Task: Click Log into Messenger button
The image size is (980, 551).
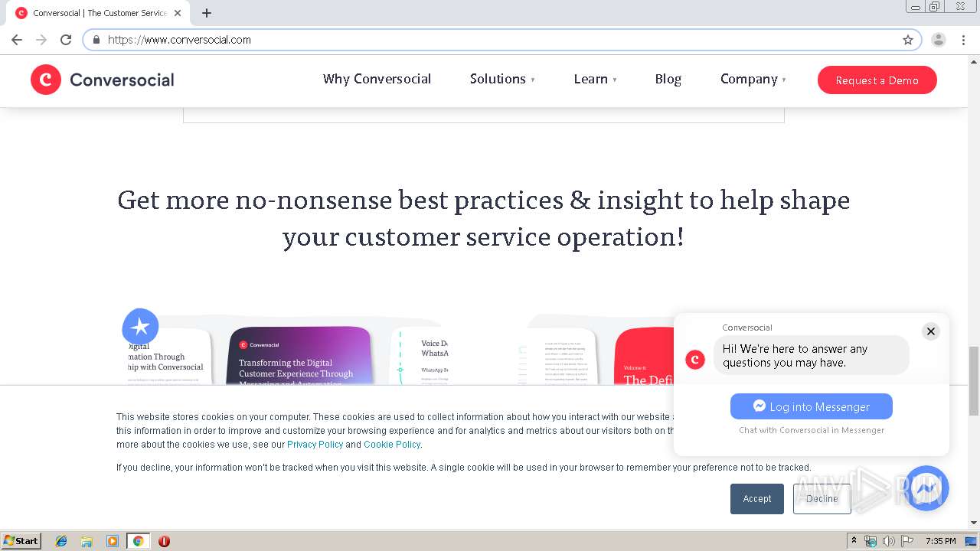Action: 812,406
